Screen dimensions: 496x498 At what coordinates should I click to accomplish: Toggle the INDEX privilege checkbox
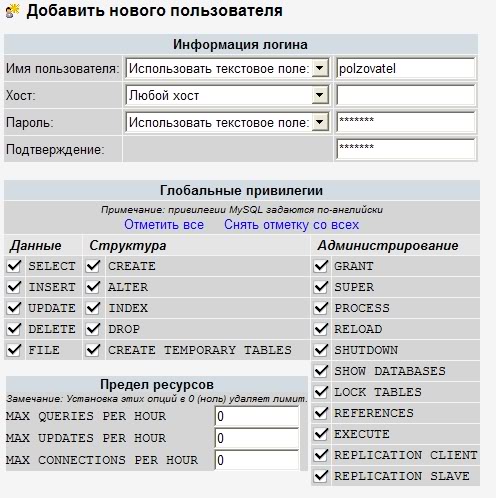pyautogui.click(x=93, y=308)
